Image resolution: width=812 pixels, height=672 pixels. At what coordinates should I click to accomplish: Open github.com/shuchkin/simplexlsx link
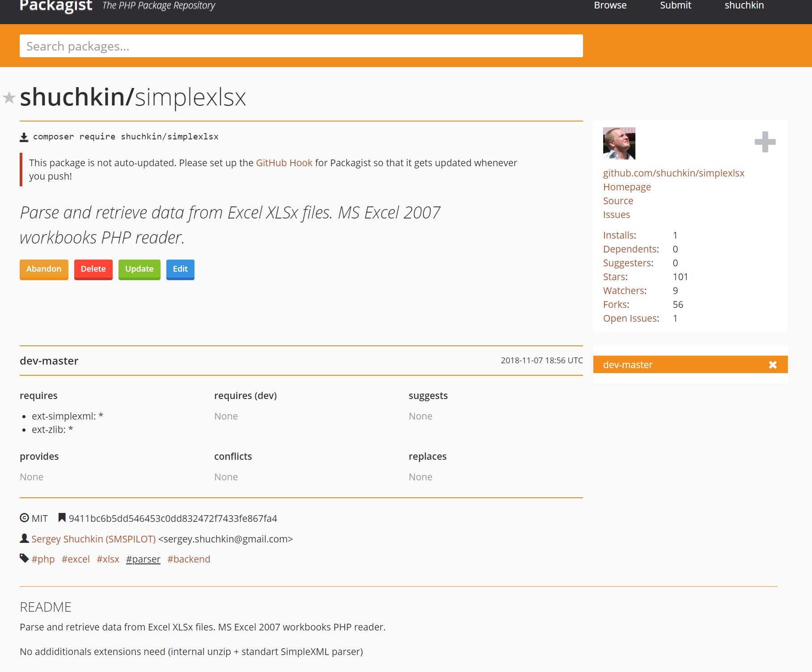[673, 173]
